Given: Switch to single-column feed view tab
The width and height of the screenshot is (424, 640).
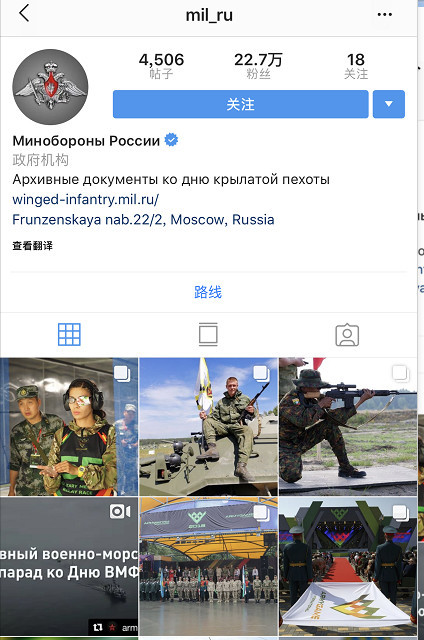Looking at the screenshot, I should [208, 334].
